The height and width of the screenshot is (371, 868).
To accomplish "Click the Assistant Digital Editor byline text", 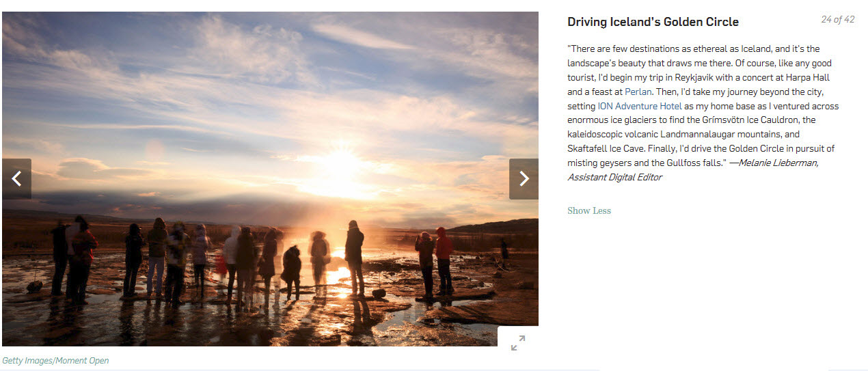I will pos(614,177).
